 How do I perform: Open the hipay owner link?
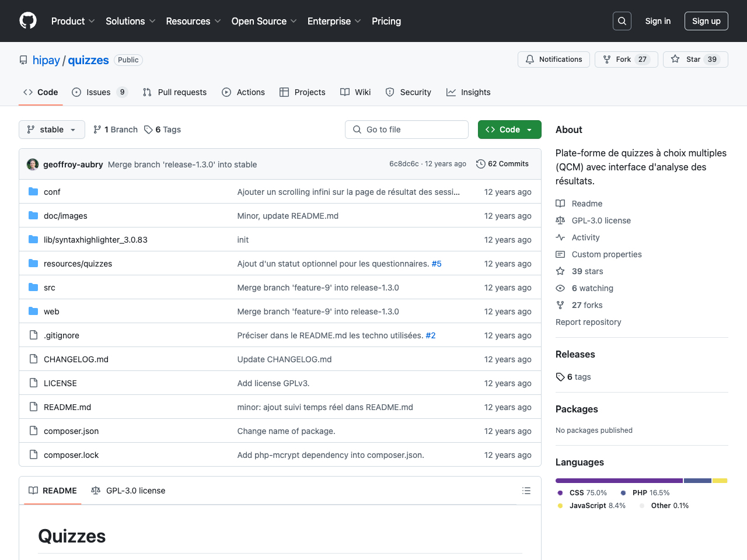tap(46, 60)
